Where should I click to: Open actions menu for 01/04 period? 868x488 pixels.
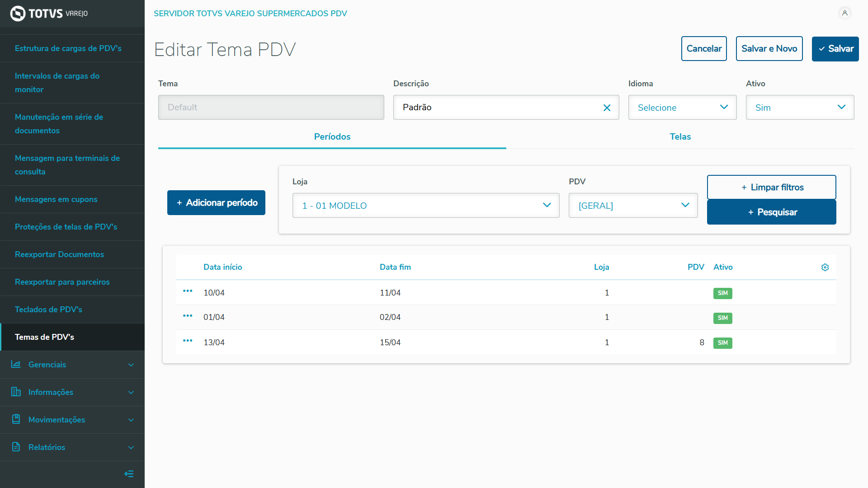pos(188,316)
